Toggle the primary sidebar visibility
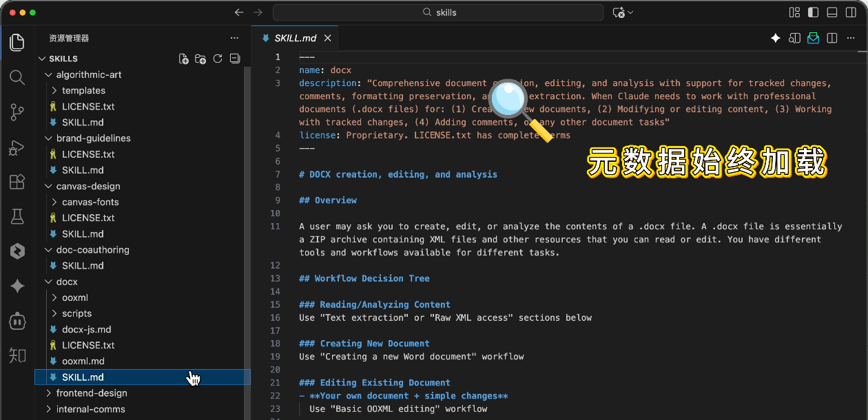Image resolution: width=868 pixels, height=420 pixels. pos(814,12)
